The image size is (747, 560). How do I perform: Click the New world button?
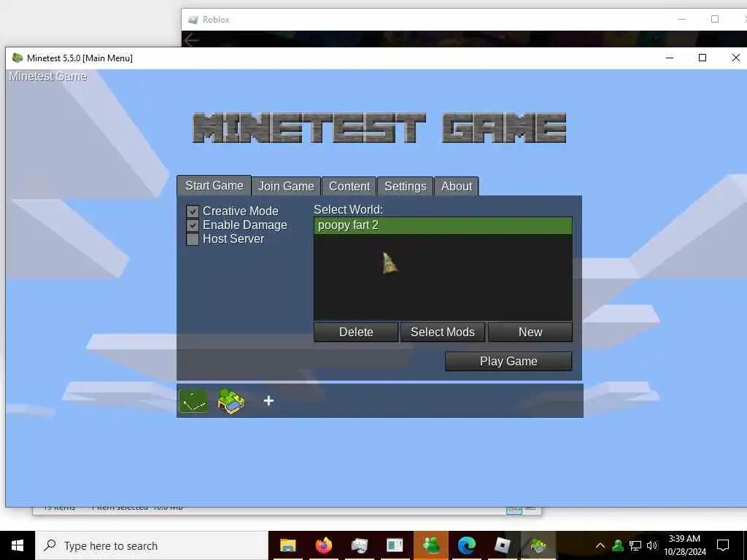(x=530, y=332)
